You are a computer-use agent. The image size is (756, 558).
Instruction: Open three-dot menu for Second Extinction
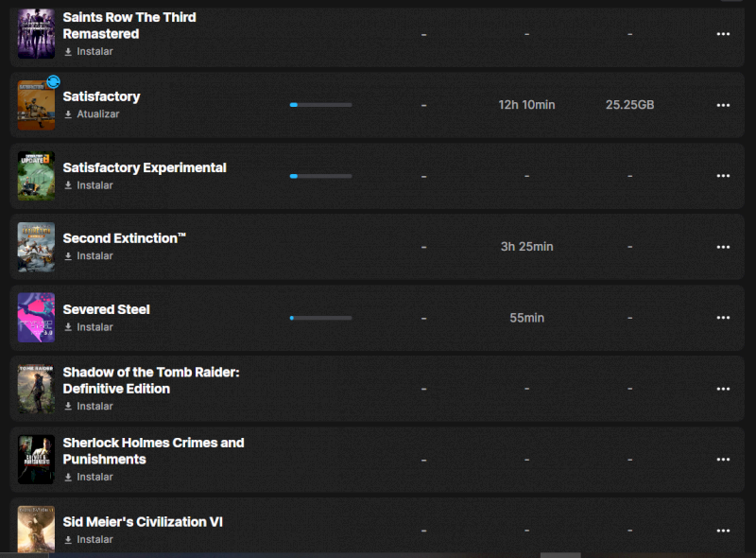[723, 247]
